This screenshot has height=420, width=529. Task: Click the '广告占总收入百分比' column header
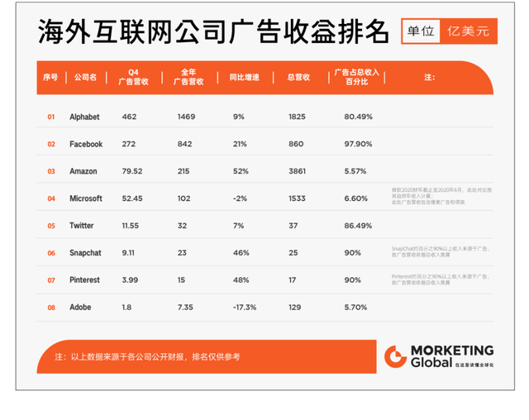click(356, 77)
